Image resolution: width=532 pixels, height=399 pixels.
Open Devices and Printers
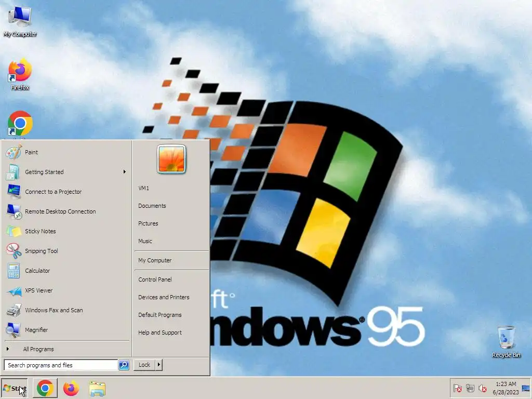[x=164, y=297]
